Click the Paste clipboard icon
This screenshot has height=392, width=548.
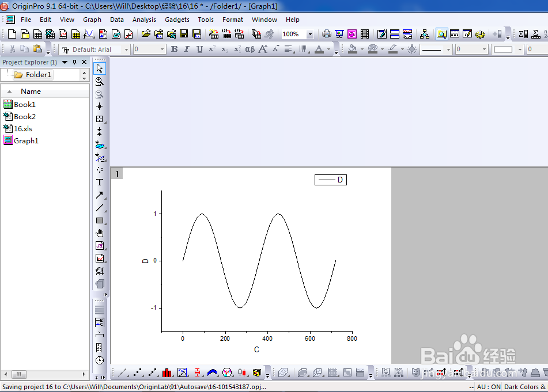pyautogui.click(x=37, y=50)
